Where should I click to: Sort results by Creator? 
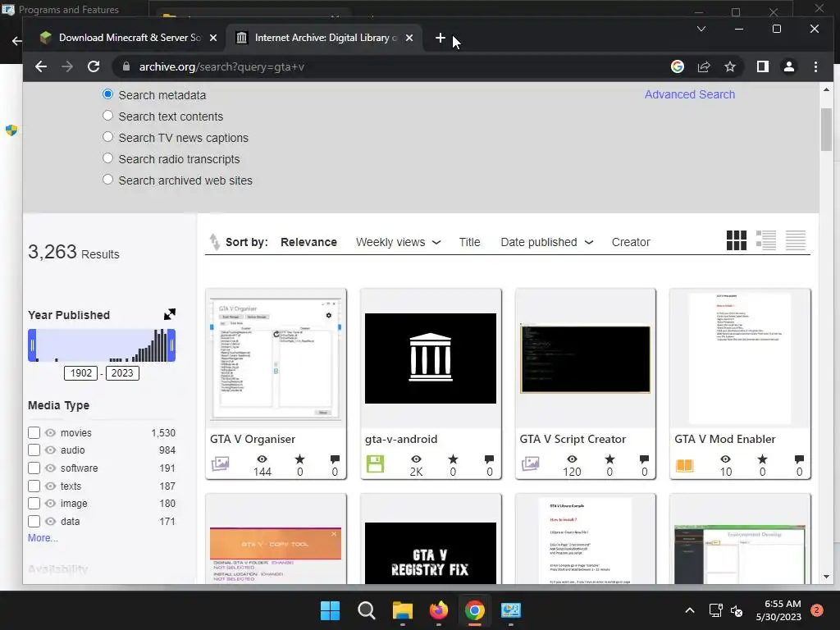(x=631, y=242)
